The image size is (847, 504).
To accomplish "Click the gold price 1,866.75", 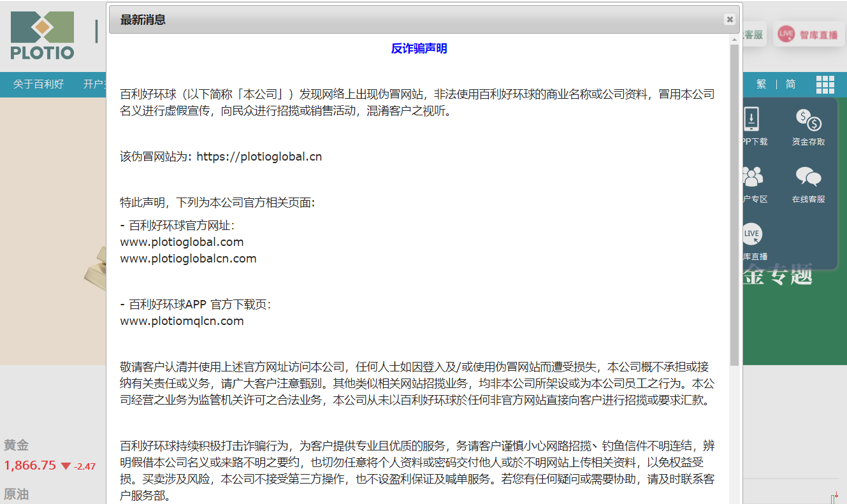I will [30, 466].
